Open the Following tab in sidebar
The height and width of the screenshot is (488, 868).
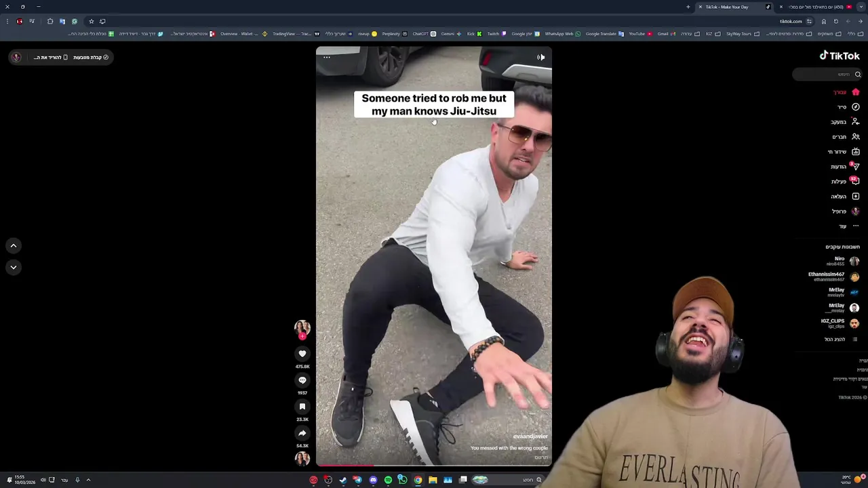tap(846, 122)
